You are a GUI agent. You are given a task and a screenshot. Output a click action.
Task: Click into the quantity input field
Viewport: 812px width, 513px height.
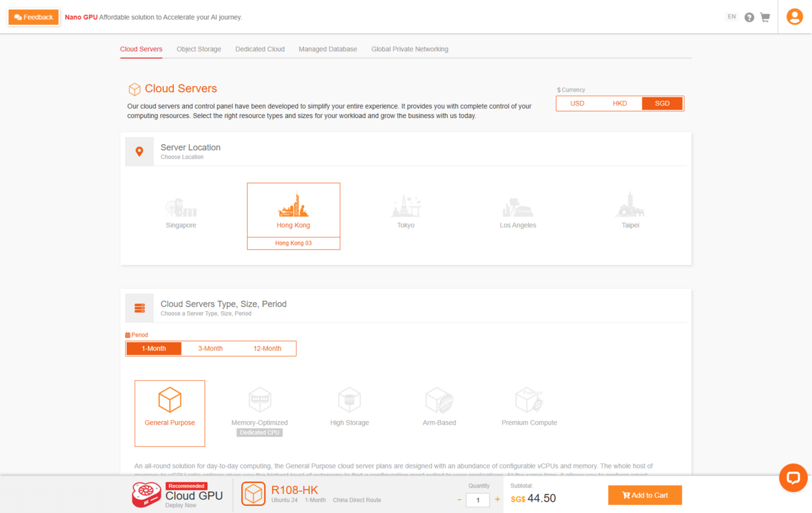pyautogui.click(x=477, y=500)
